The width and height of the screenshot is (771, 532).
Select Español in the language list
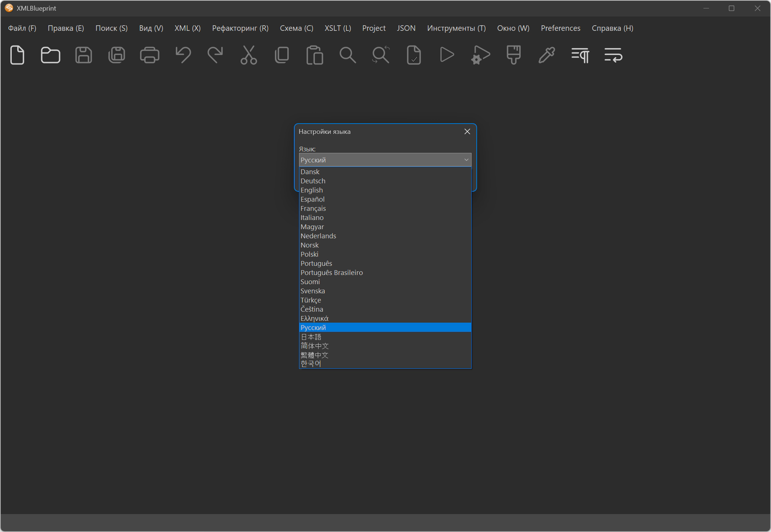pyautogui.click(x=385, y=199)
